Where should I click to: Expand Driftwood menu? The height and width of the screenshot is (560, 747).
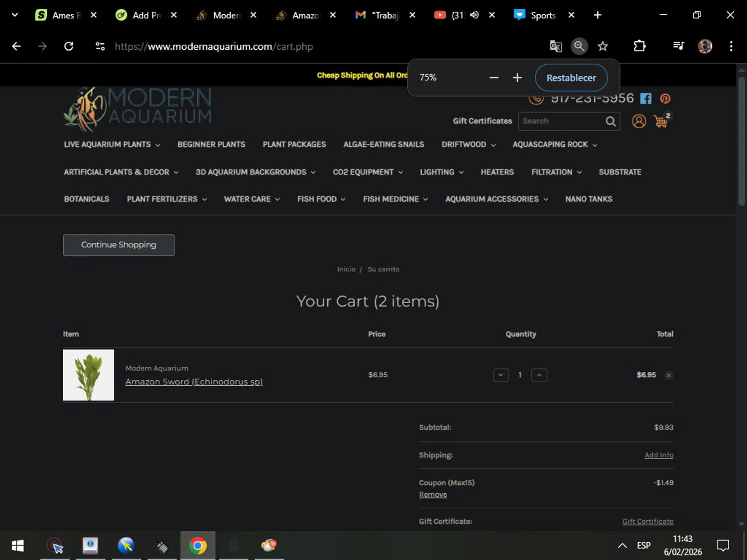coord(469,144)
